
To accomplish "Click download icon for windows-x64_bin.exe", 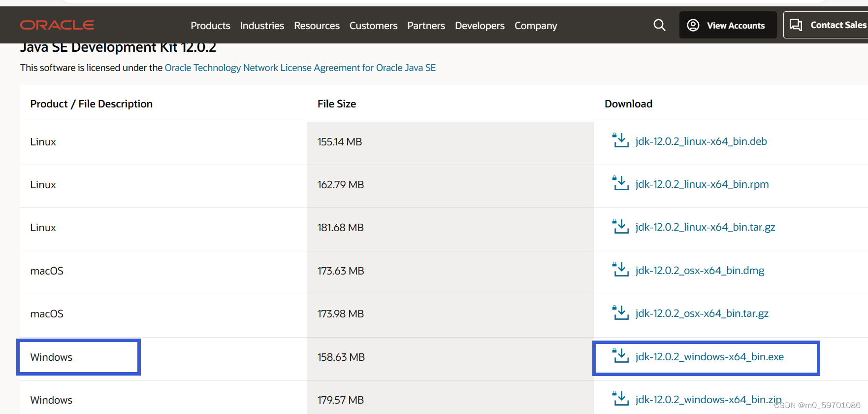I will (620, 356).
